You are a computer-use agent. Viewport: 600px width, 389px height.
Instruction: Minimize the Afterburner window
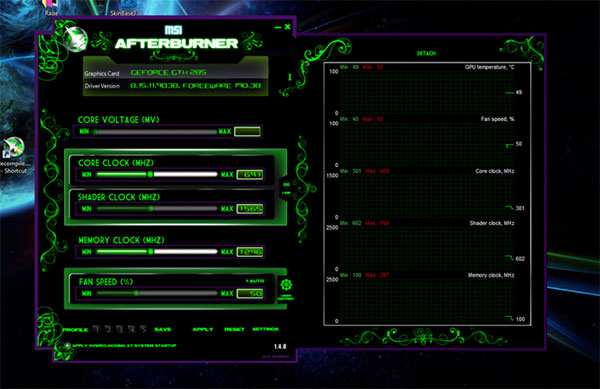[278, 27]
